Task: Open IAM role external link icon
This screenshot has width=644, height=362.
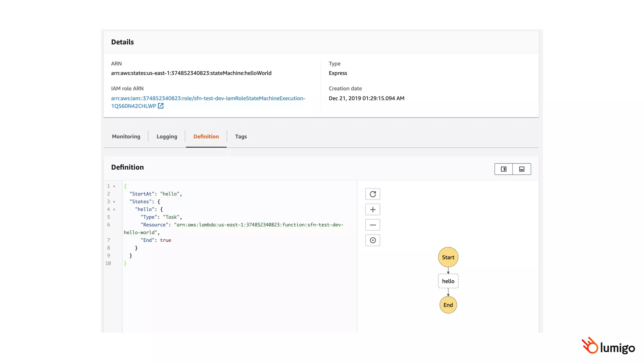Action: coord(161,106)
